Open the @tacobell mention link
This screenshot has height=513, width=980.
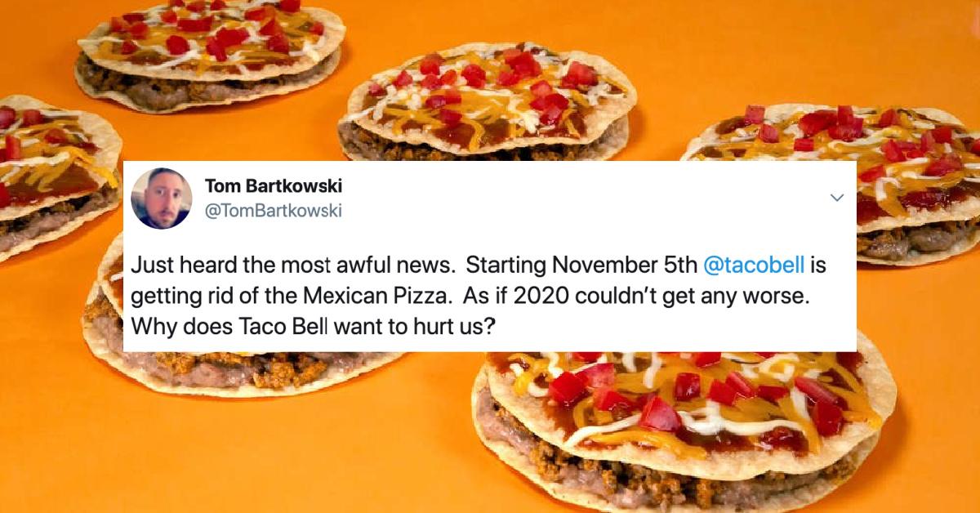[754, 265]
